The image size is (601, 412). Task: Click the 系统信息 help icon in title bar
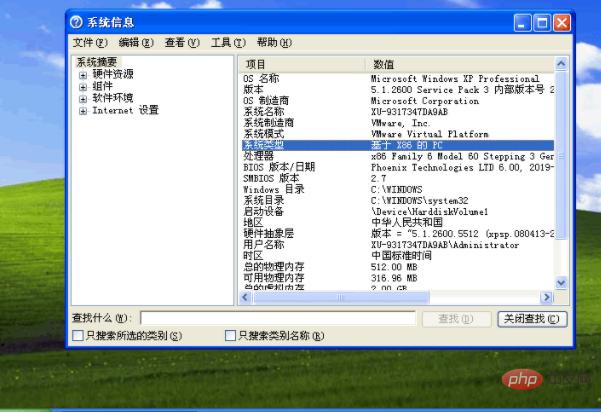76,22
